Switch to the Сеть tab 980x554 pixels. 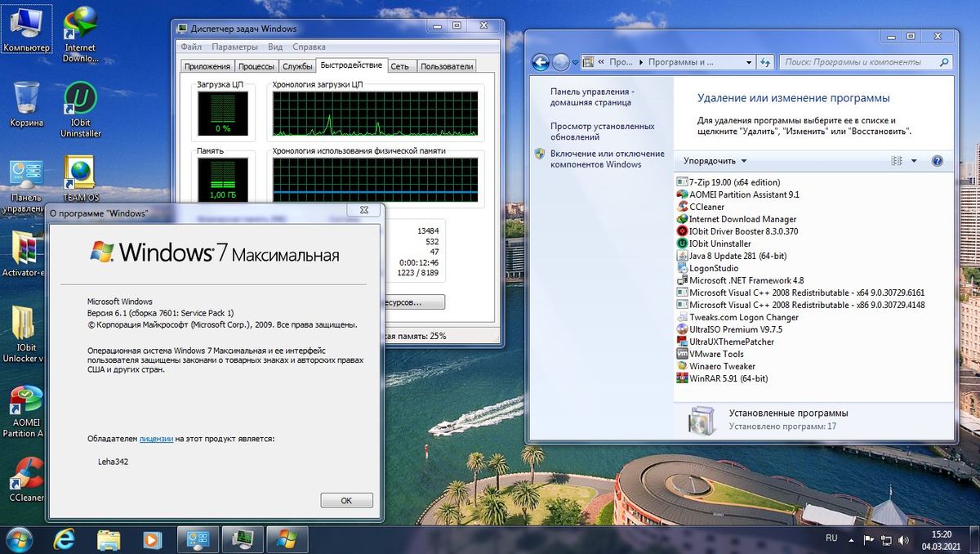pyautogui.click(x=400, y=67)
